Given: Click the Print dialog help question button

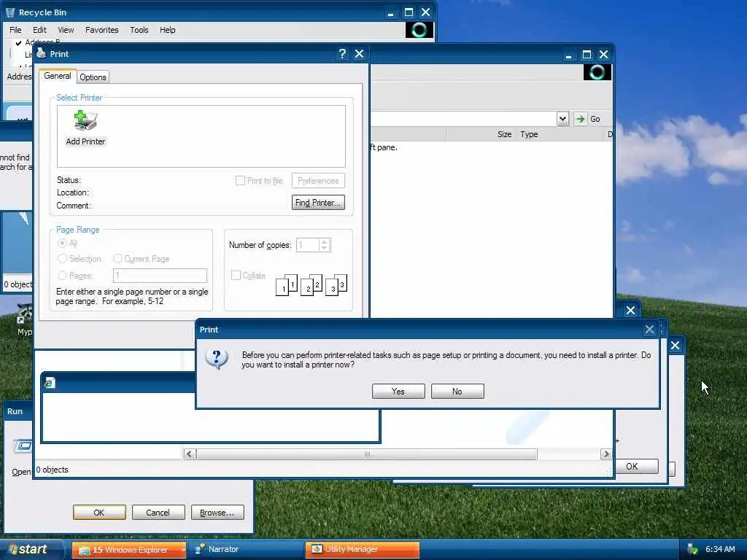Looking at the screenshot, I should 342,54.
